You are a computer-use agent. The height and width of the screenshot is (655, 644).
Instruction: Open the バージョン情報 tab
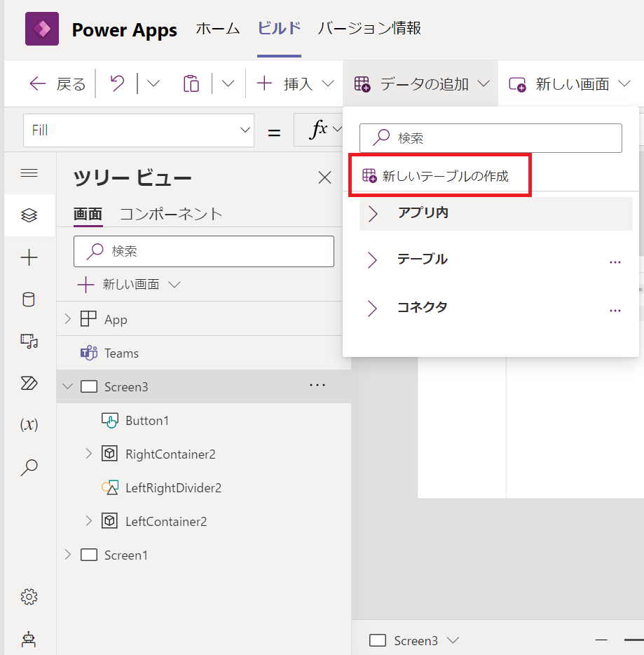tap(369, 29)
